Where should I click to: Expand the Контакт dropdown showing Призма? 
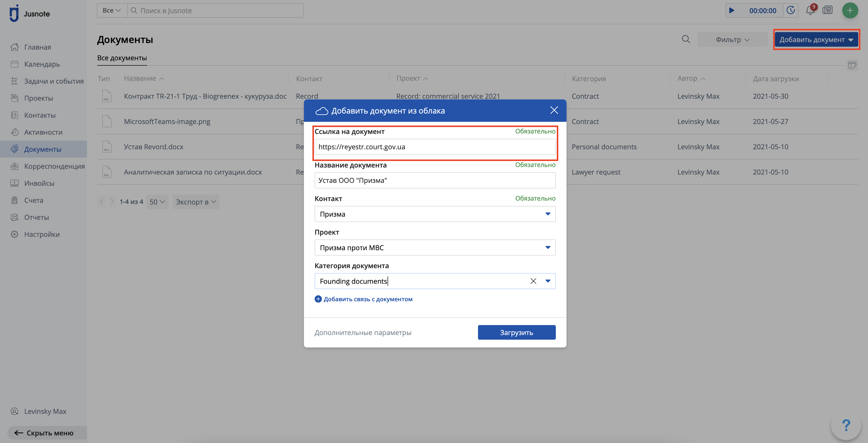pyautogui.click(x=548, y=214)
